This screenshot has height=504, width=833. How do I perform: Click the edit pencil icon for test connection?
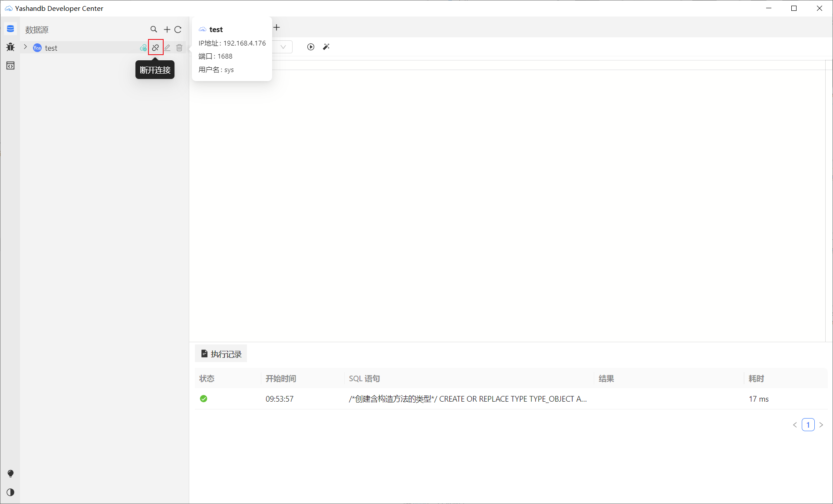point(168,48)
